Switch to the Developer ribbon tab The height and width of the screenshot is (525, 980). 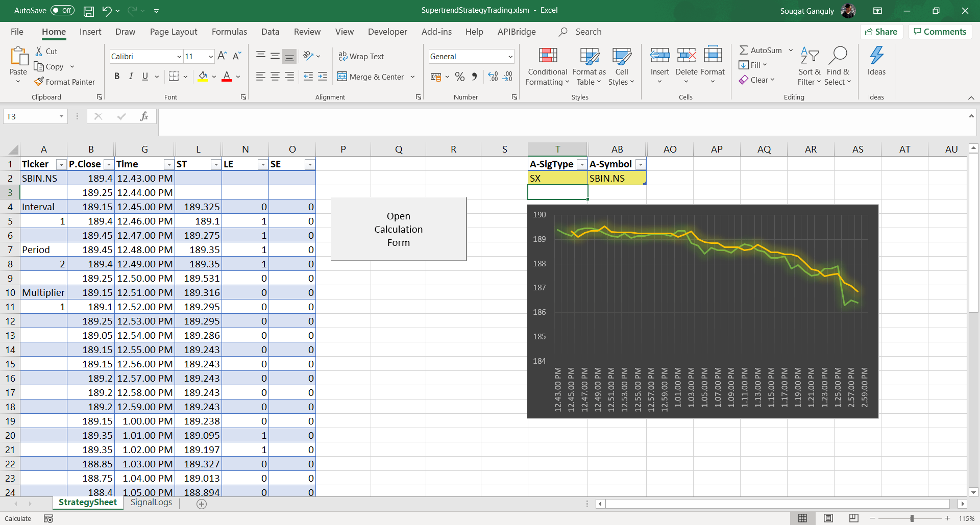click(387, 32)
